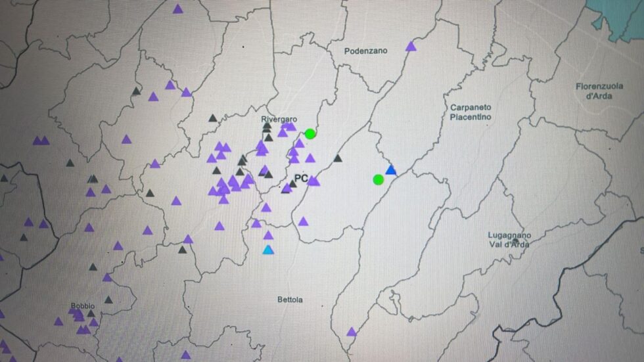The width and height of the screenshot is (644, 362).
Task: Select the cyan triangle marker above Bettola
Action: [x=267, y=250]
